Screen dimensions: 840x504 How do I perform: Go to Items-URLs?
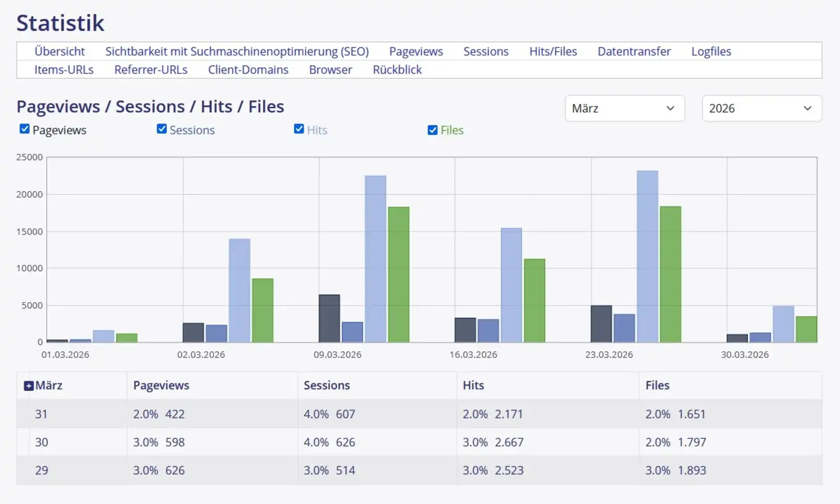click(x=64, y=70)
